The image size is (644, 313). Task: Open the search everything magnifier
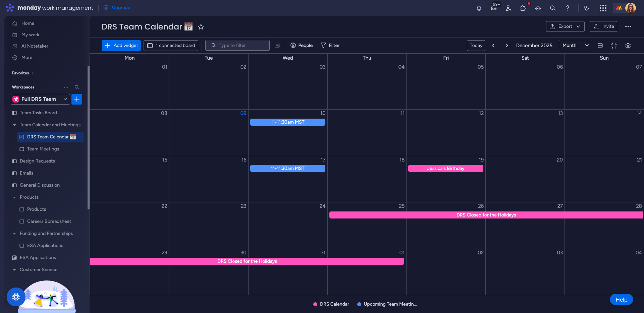tap(552, 8)
